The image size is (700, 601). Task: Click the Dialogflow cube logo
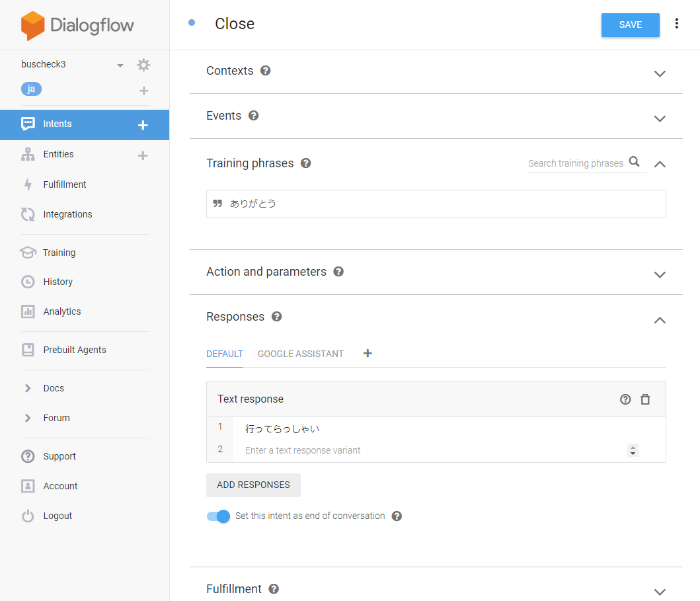(32, 25)
